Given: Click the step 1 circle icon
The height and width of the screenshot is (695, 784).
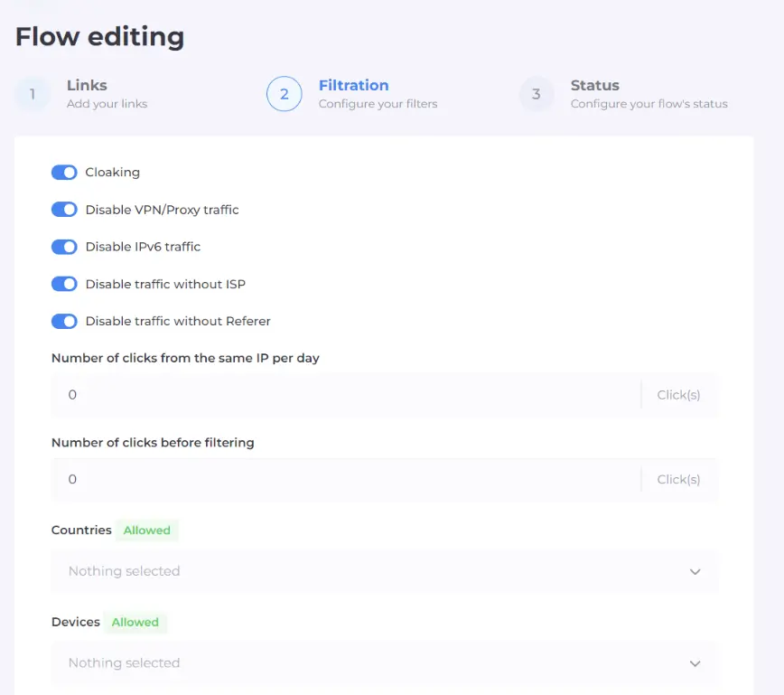Looking at the screenshot, I should pyautogui.click(x=33, y=94).
